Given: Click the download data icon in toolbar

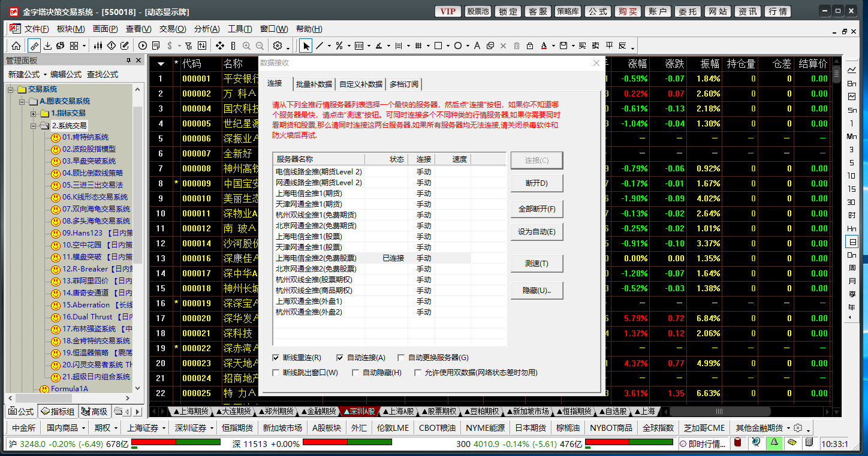Looking at the screenshot, I should 49,46.
